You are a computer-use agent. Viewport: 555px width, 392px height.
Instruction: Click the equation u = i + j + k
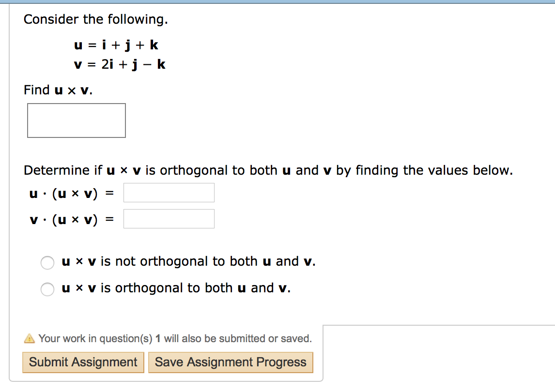[116, 45]
